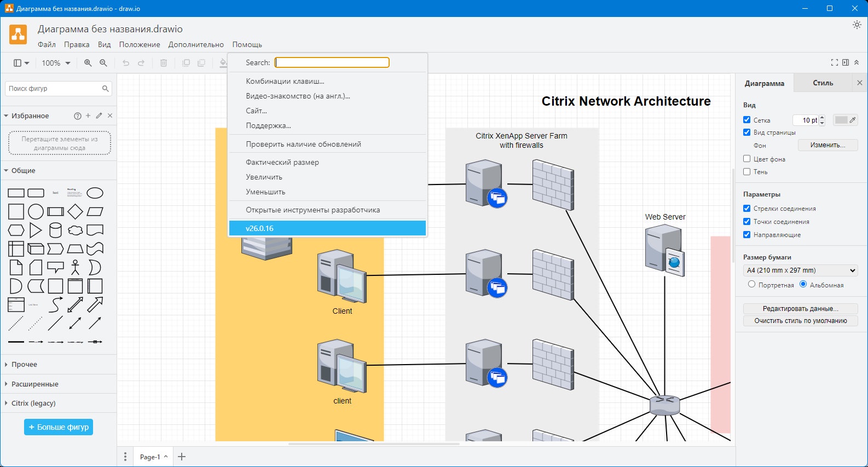Toggle fullscreen mode icon

coord(834,63)
